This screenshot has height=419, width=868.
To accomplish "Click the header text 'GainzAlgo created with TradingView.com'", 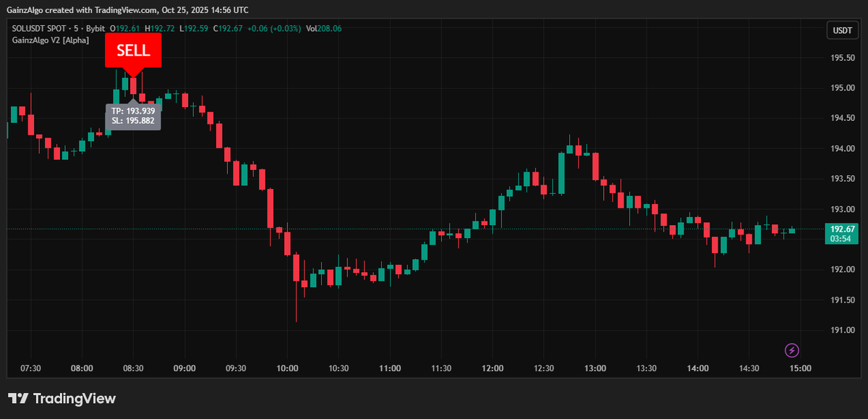I will (82, 10).
